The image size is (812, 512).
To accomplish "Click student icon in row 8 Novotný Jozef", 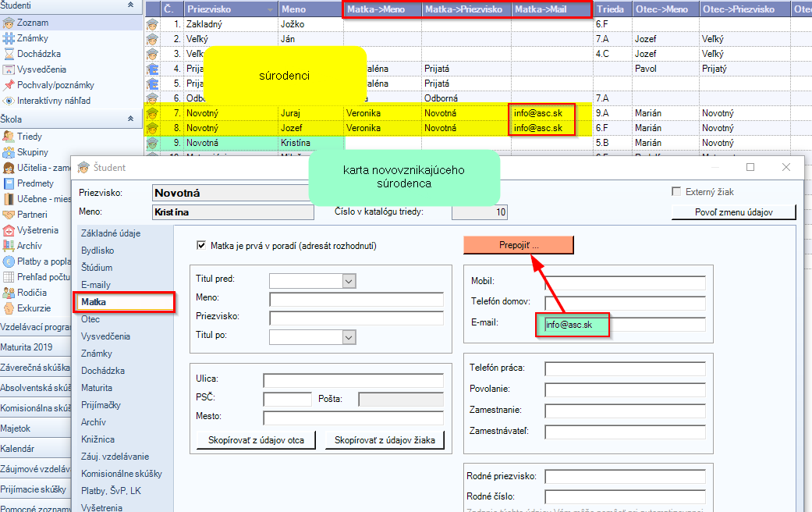I will click(152, 128).
